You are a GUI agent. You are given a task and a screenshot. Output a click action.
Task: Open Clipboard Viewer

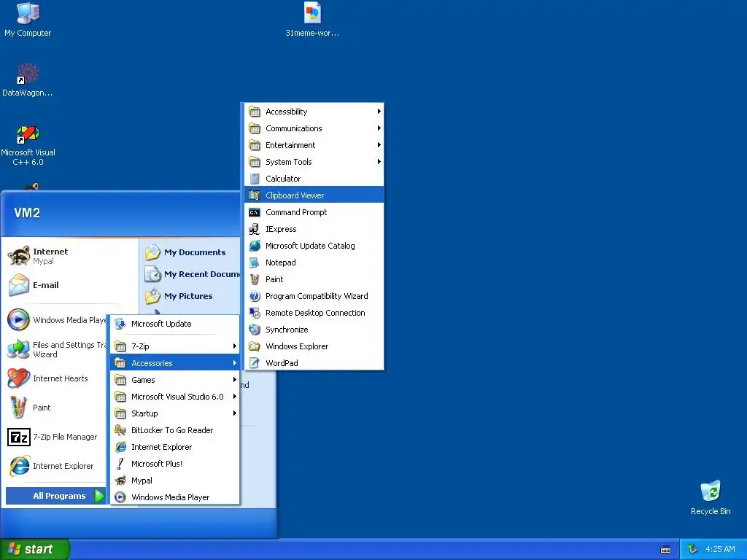(x=314, y=195)
